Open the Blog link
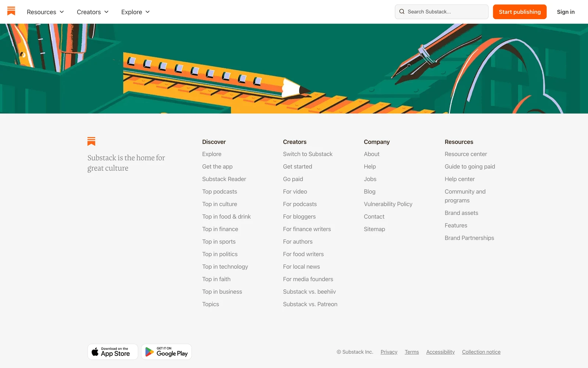 (x=370, y=192)
